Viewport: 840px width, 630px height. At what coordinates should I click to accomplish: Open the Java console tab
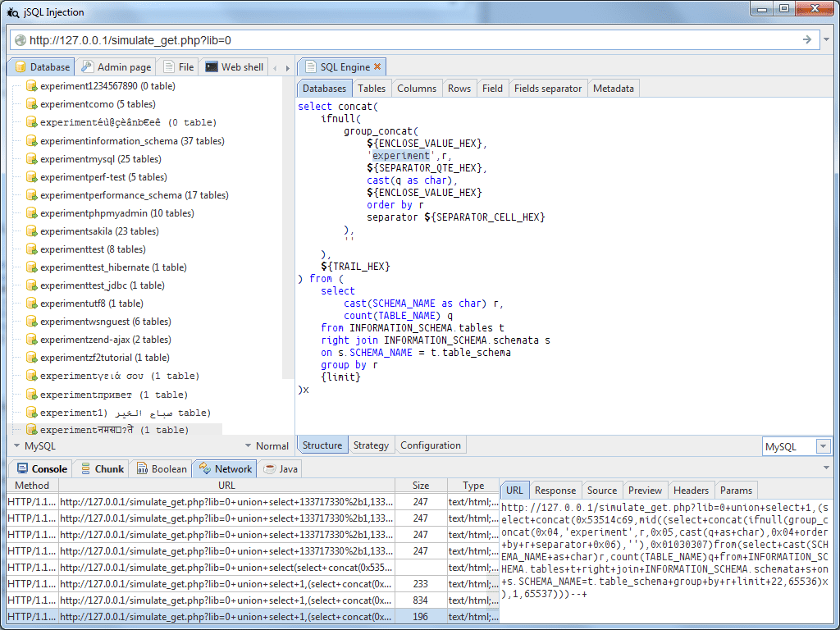pyautogui.click(x=281, y=469)
